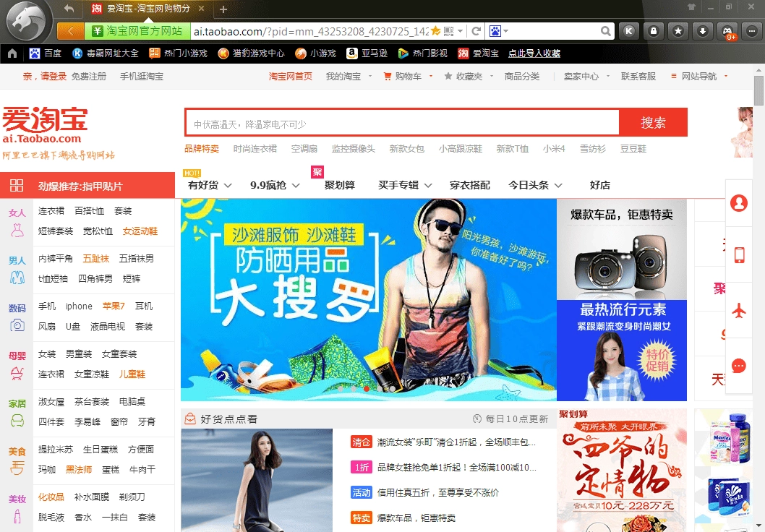
Task: Open the 淘宝网首页 link
Action: tap(290, 77)
